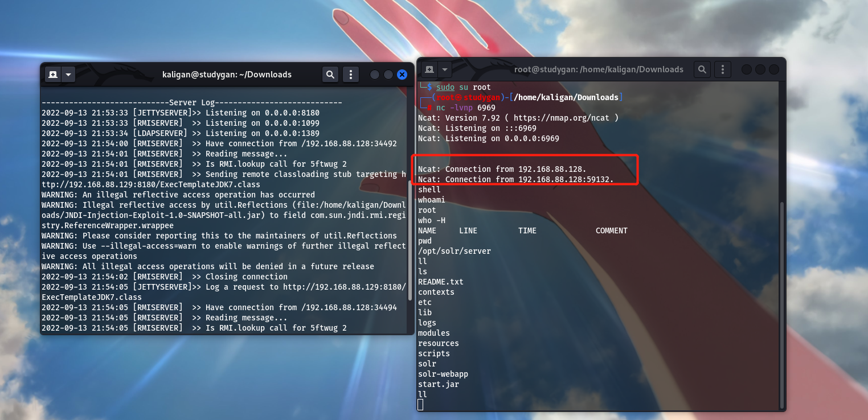This screenshot has width=868, height=420.
Task: Minimize the root@studygan terminal window
Action: coord(747,69)
